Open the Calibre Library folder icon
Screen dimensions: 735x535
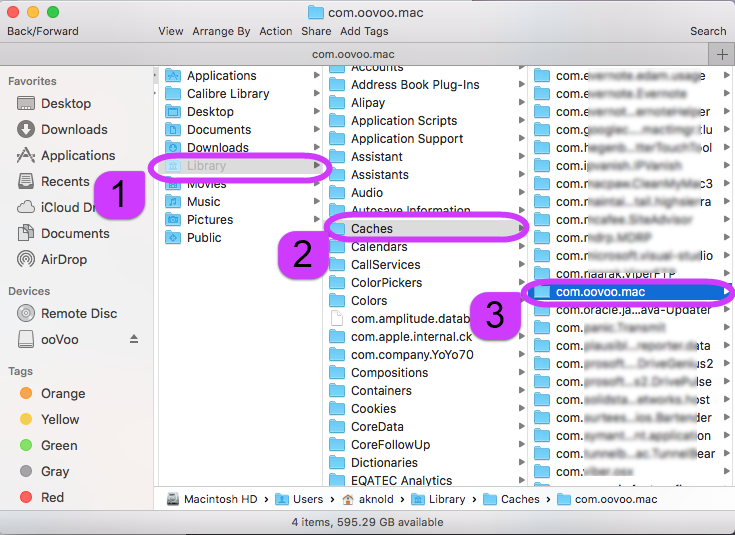coord(172,94)
